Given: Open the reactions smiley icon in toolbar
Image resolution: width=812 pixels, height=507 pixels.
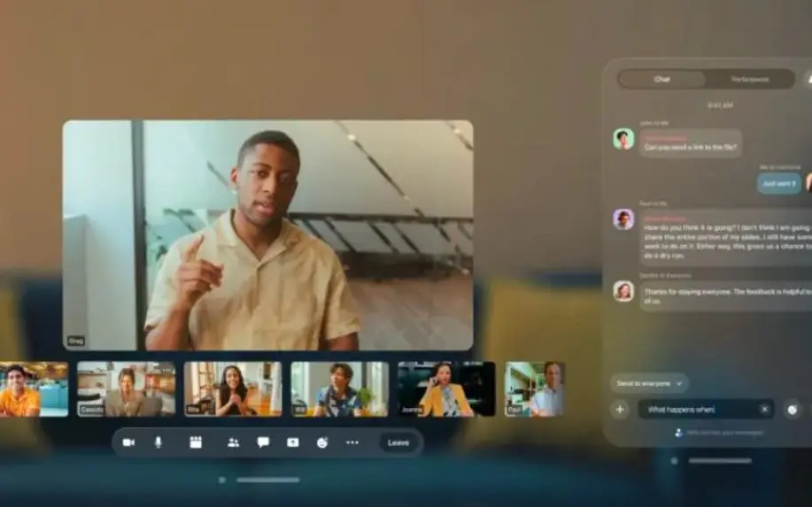Looking at the screenshot, I should 322,442.
